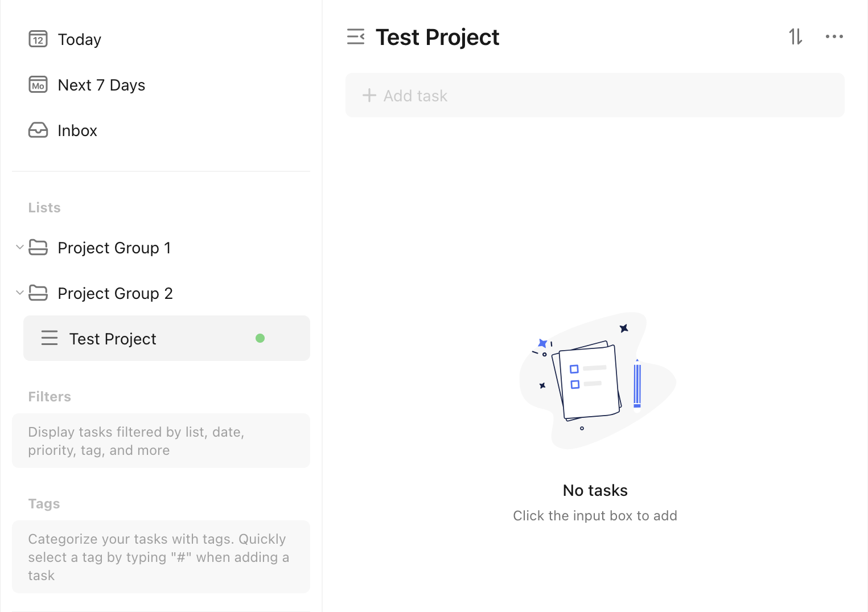Open the sort options arrows icon
The width and height of the screenshot is (868, 612).
(x=796, y=37)
